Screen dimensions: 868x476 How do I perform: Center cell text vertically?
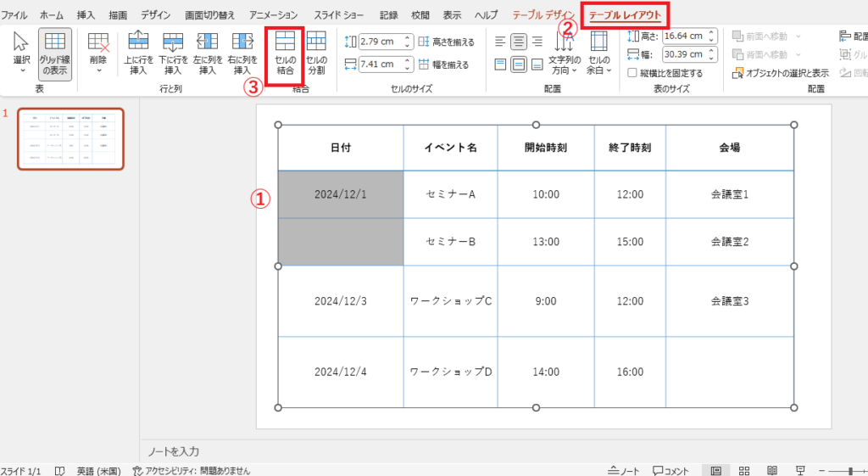pos(518,64)
